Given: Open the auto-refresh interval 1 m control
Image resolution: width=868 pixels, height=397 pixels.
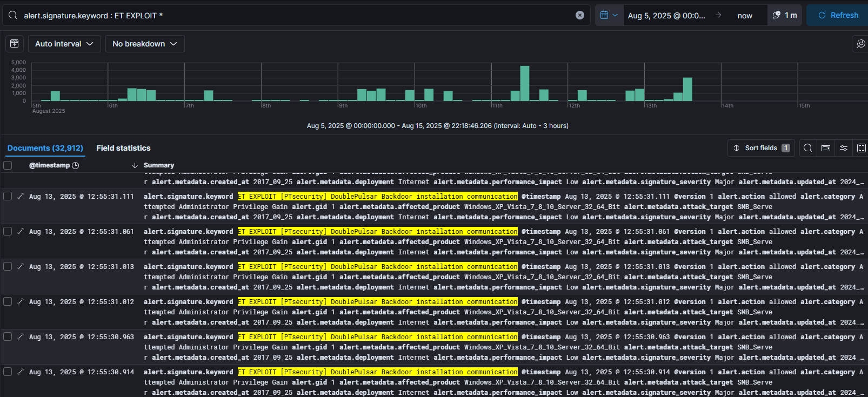Looking at the screenshot, I should click(x=785, y=15).
